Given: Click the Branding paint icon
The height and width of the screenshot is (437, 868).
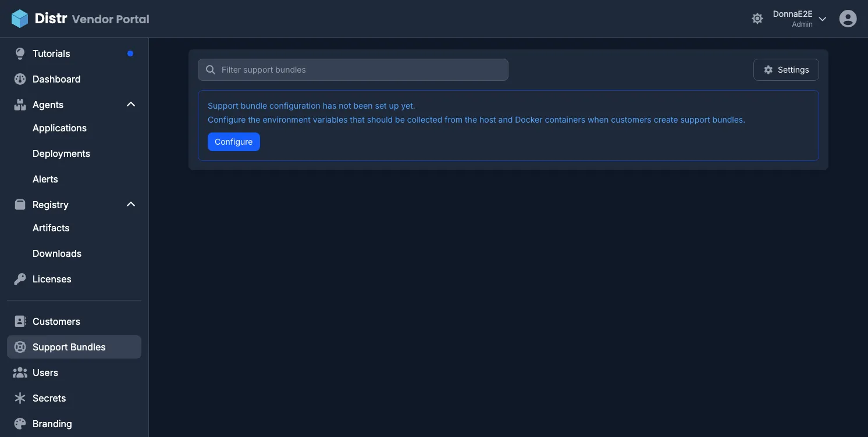Looking at the screenshot, I should point(20,424).
